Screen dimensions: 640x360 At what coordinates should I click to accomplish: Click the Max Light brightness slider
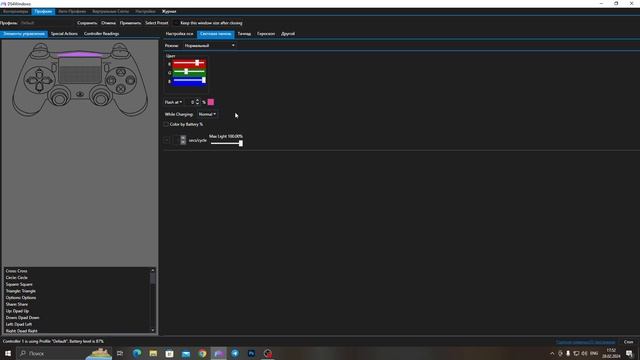[x=227, y=143]
